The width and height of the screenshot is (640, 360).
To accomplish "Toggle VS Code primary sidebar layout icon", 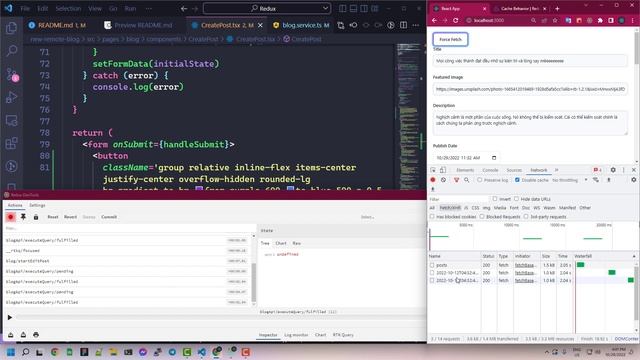I will pyautogui.click(x=342, y=8).
